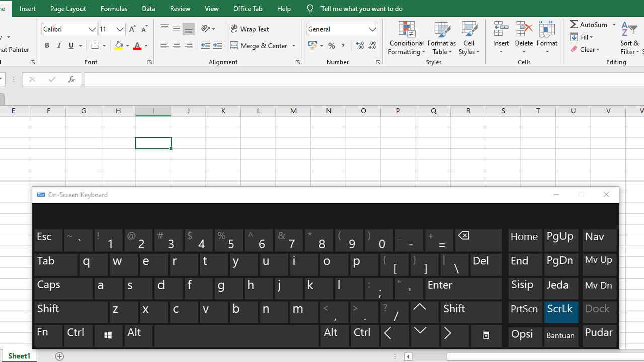Click Increase Indent icon

point(217,46)
